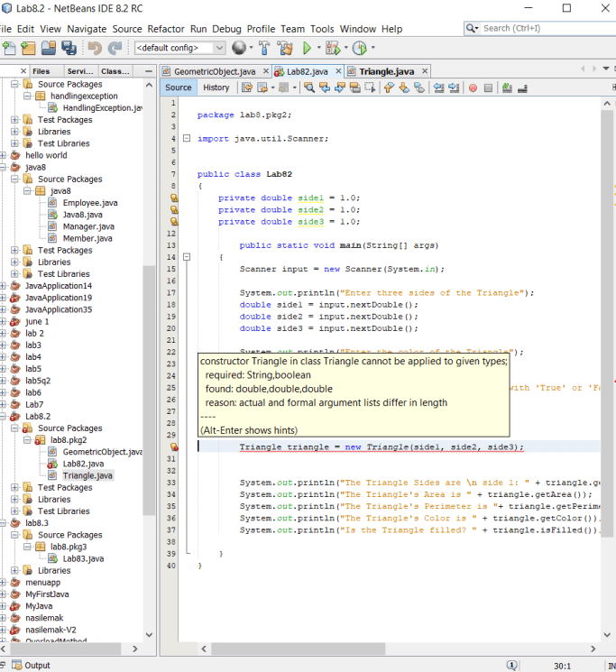616x672 pixels.
Task: Expand the Lab7 project node
Action: [x=5, y=405]
